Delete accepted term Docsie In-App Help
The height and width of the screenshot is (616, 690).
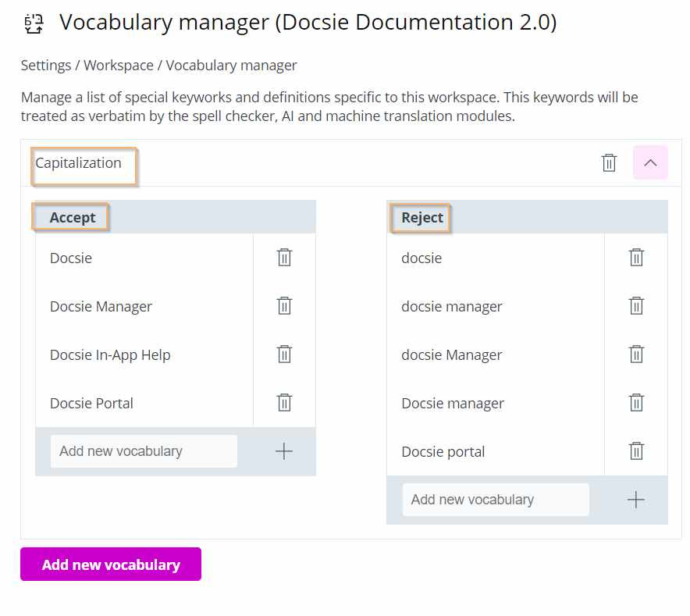(x=284, y=354)
